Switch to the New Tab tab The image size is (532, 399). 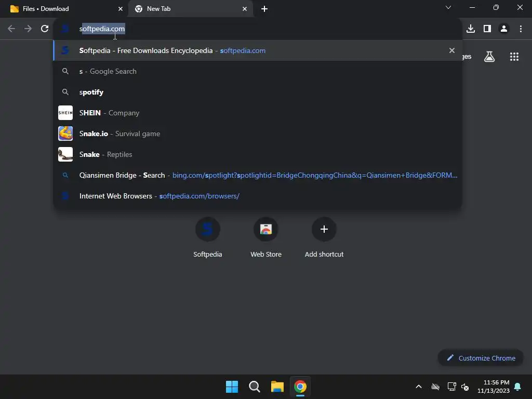coord(190,9)
